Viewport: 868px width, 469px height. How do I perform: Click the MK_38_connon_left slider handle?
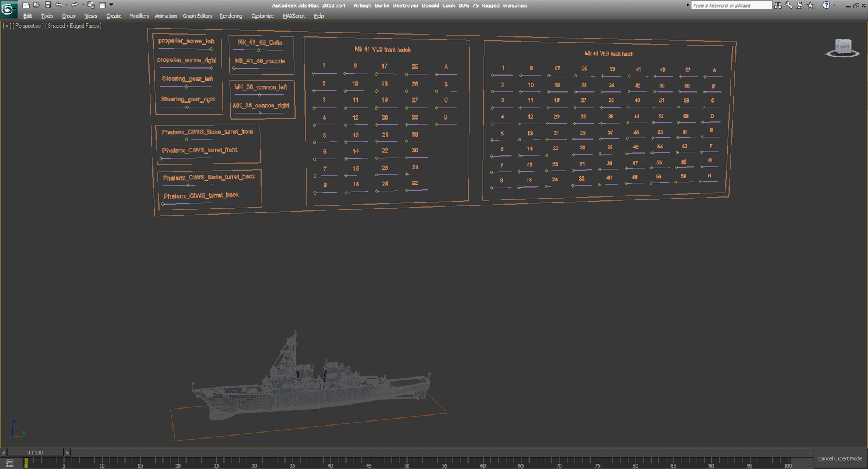pos(259,95)
